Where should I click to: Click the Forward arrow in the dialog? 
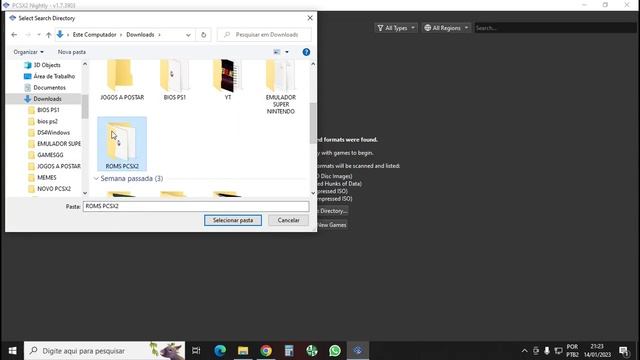pos(28,35)
